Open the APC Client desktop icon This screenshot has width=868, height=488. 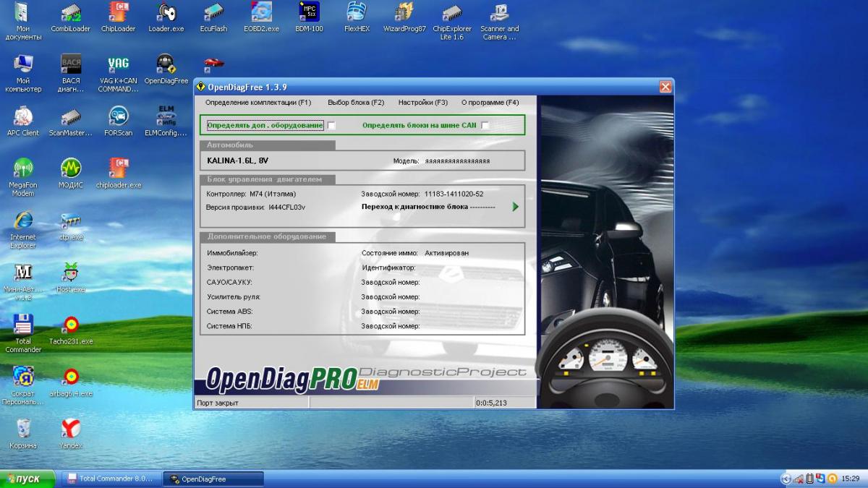click(x=23, y=122)
